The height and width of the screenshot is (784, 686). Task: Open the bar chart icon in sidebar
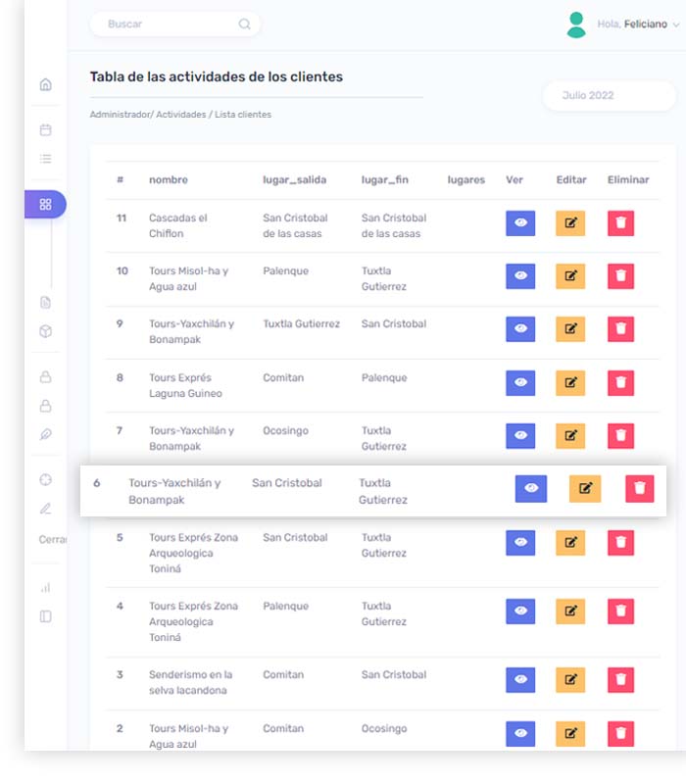[45, 588]
